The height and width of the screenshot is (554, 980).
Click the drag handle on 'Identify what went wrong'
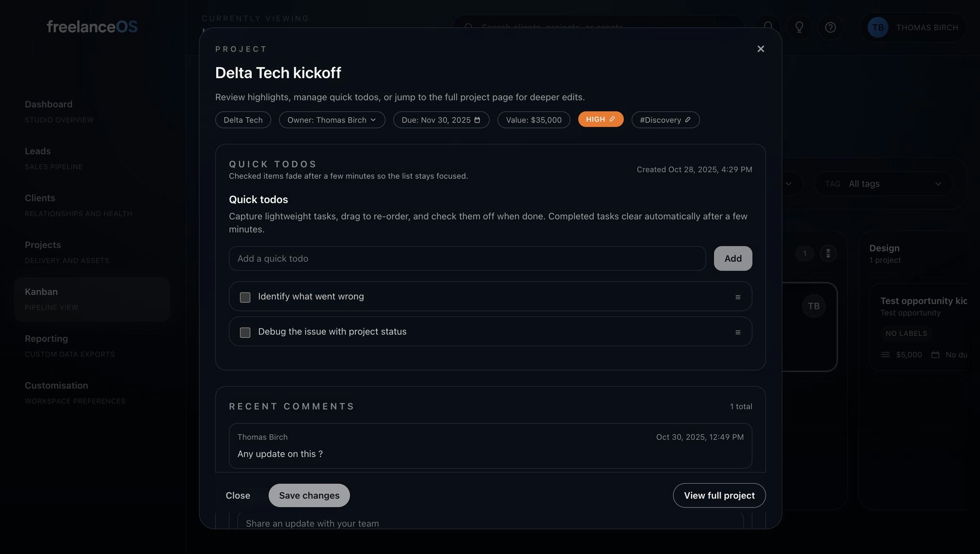pyautogui.click(x=738, y=297)
